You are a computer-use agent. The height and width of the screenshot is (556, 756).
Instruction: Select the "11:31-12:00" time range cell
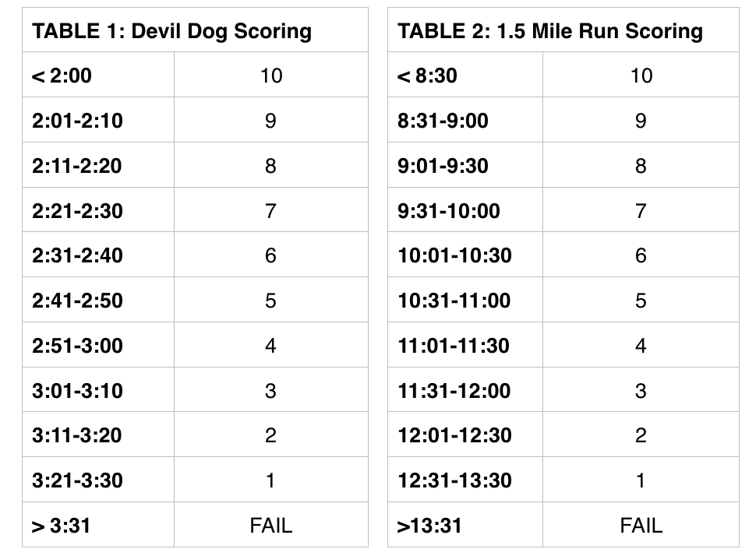[x=454, y=390]
